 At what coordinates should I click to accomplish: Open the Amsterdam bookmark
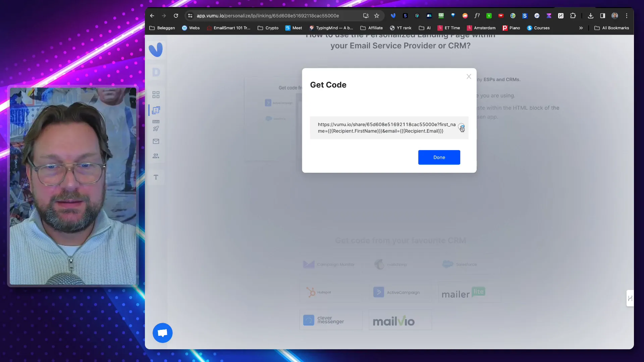[x=481, y=28]
